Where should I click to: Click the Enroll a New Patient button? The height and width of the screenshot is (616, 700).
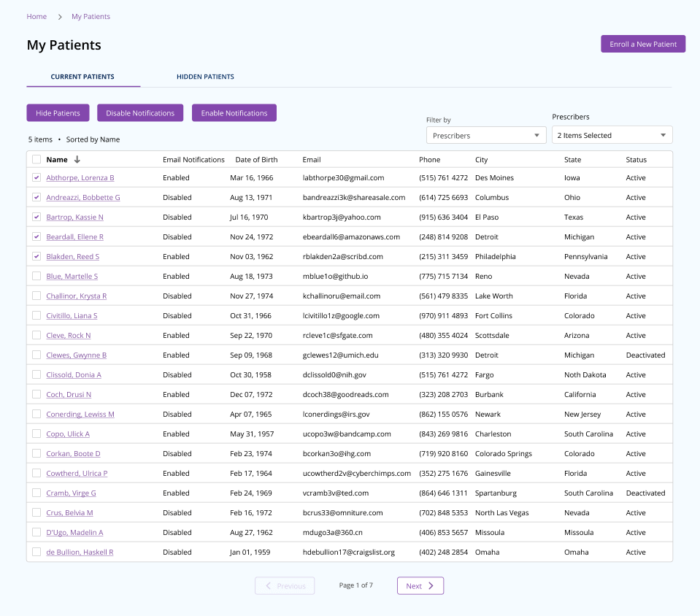click(x=643, y=45)
